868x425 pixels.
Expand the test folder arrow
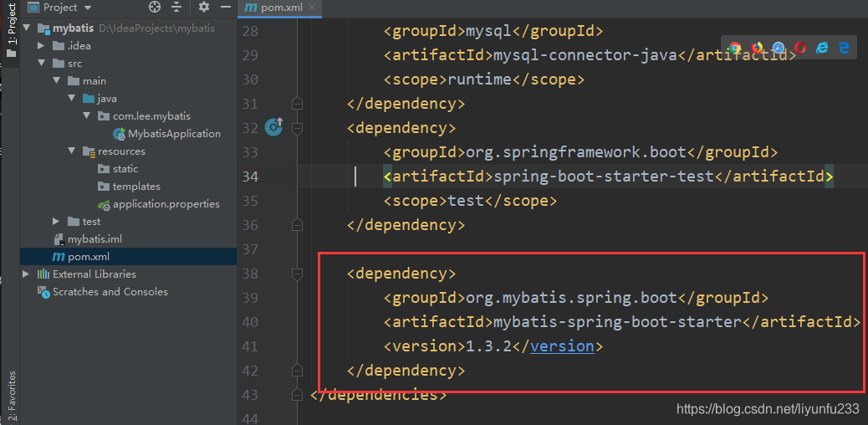click(x=56, y=221)
